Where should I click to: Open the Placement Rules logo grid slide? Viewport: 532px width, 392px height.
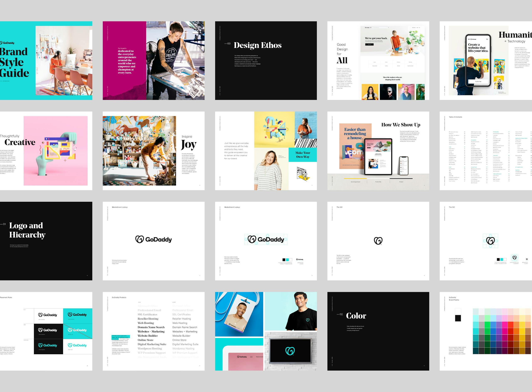click(46, 331)
